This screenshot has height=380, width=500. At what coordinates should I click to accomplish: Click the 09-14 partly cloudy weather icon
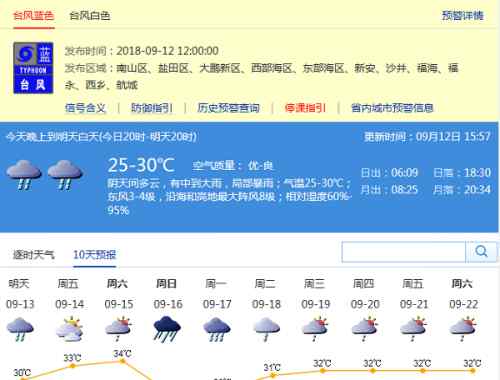click(x=69, y=329)
